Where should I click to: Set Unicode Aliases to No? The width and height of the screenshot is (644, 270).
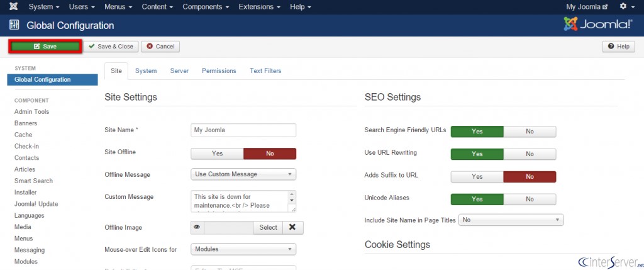click(x=530, y=200)
